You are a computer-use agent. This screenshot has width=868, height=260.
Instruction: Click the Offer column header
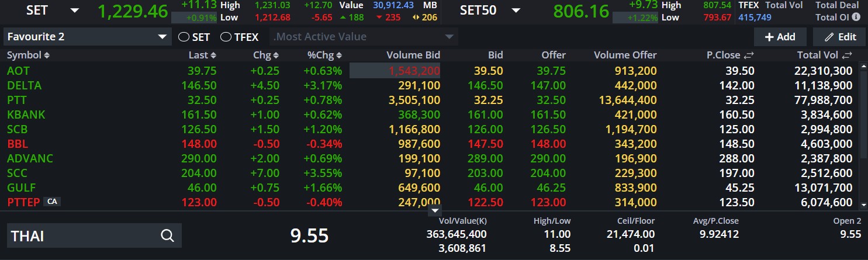coord(554,55)
